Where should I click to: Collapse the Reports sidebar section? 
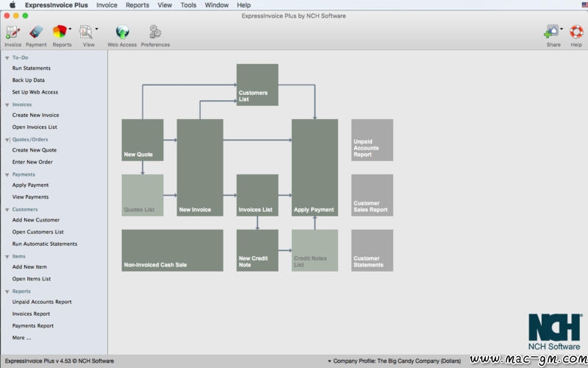pos(7,291)
